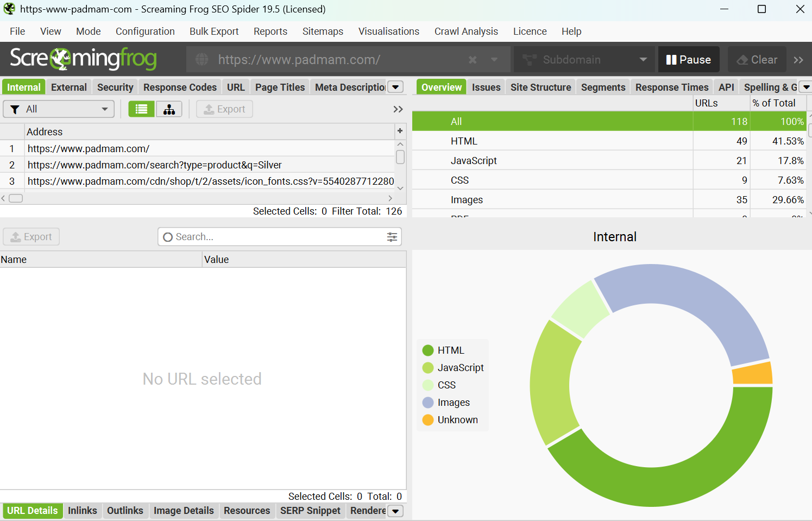Switch to list view icon
The image size is (812, 521).
141,109
